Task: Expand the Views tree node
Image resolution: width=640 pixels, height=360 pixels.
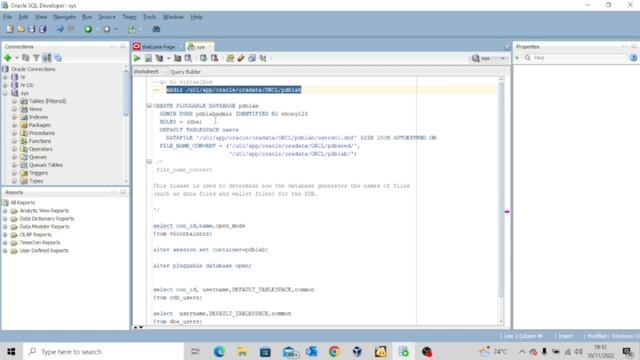Action: tap(14, 109)
